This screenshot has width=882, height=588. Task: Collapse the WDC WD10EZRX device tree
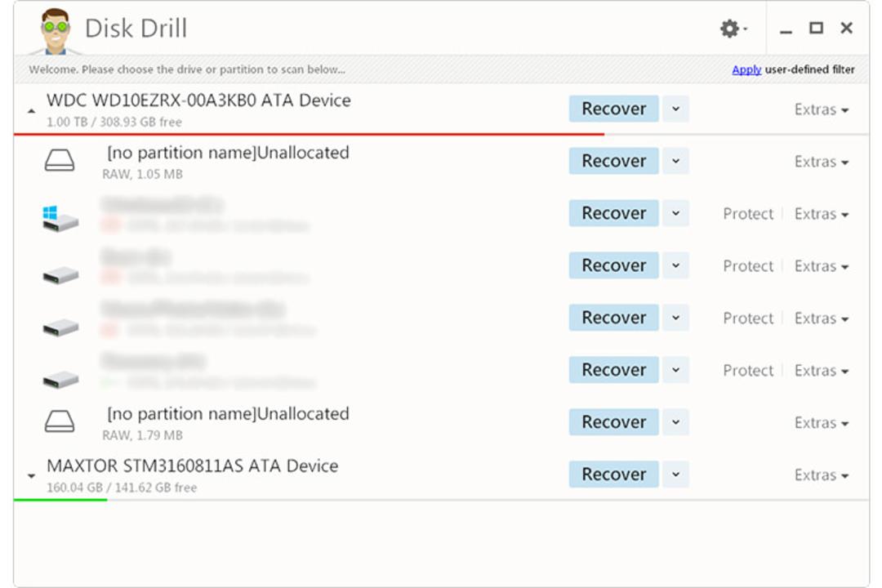point(32,111)
